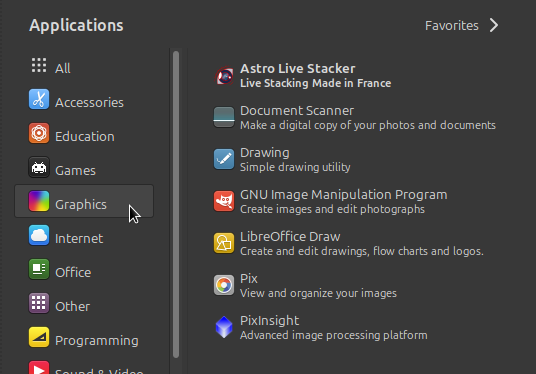Screen dimensions: 536x374
Task: Click the categories list vertical scrollbar
Action: point(176,204)
